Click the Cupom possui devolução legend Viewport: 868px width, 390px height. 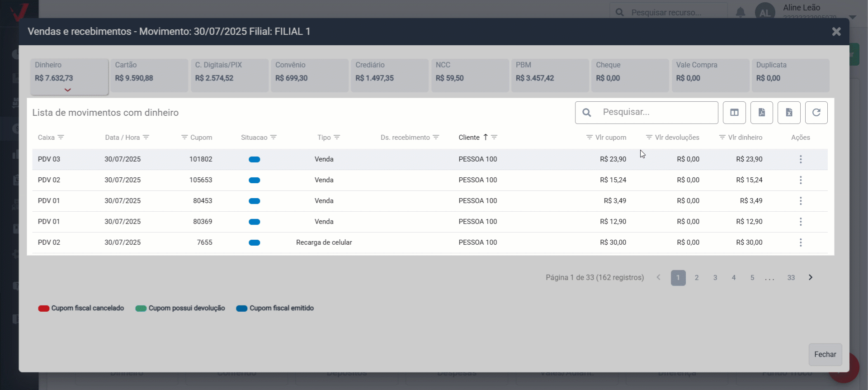point(180,308)
